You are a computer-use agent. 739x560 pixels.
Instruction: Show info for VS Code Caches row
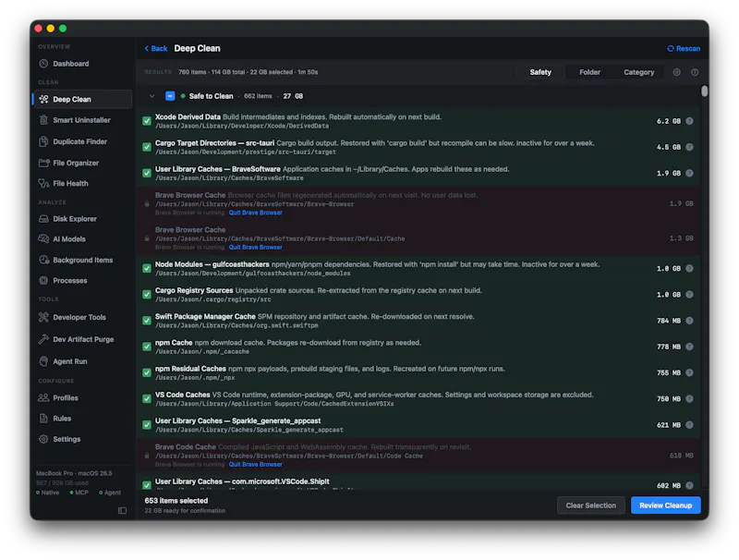(689, 399)
